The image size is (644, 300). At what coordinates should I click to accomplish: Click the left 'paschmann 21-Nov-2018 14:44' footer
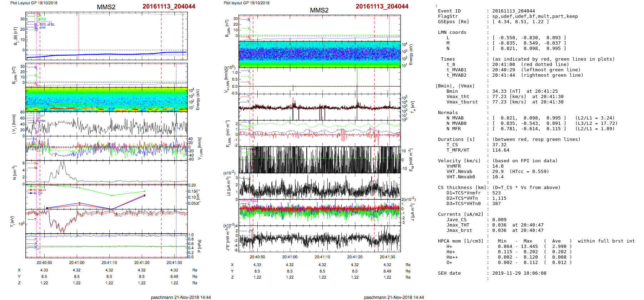pos(181,297)
